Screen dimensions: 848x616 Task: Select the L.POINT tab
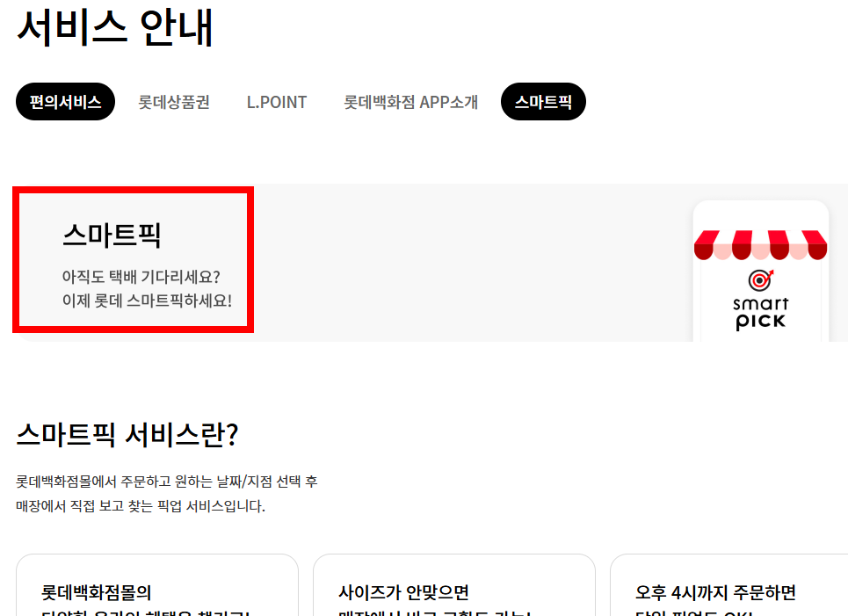point(276,101)
